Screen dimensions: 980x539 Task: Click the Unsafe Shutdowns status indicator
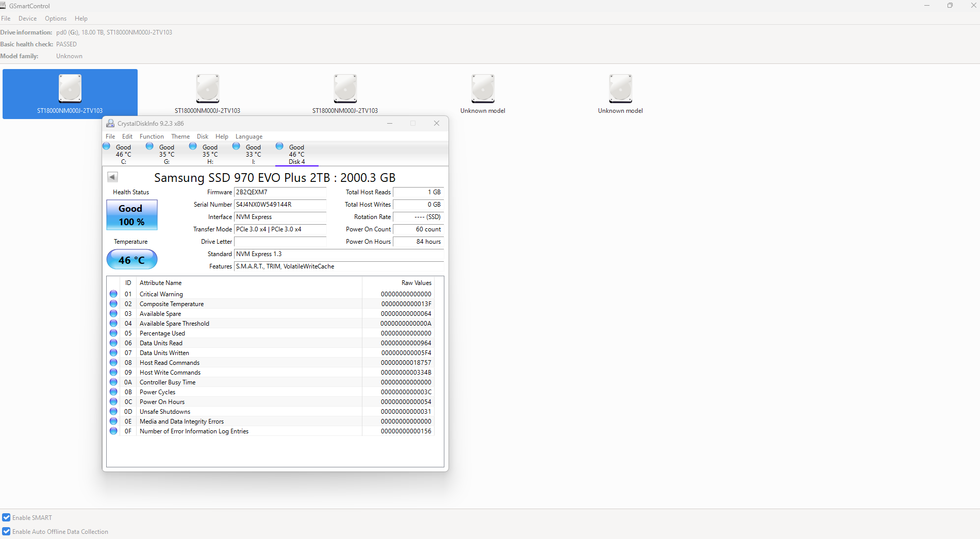[x=113, y=411]
